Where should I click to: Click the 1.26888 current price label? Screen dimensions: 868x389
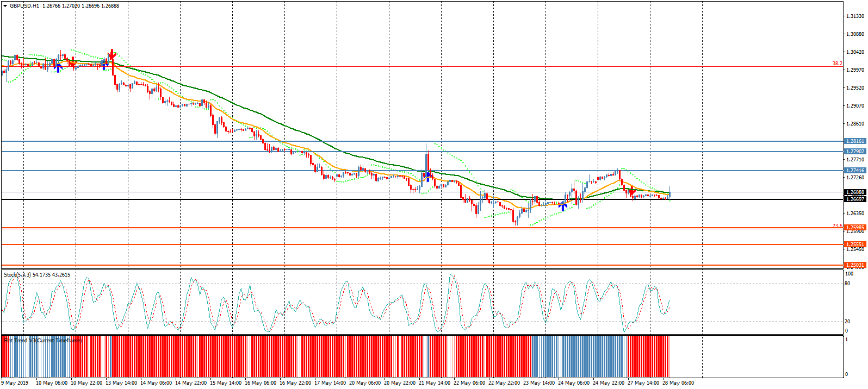coord(855,192)
